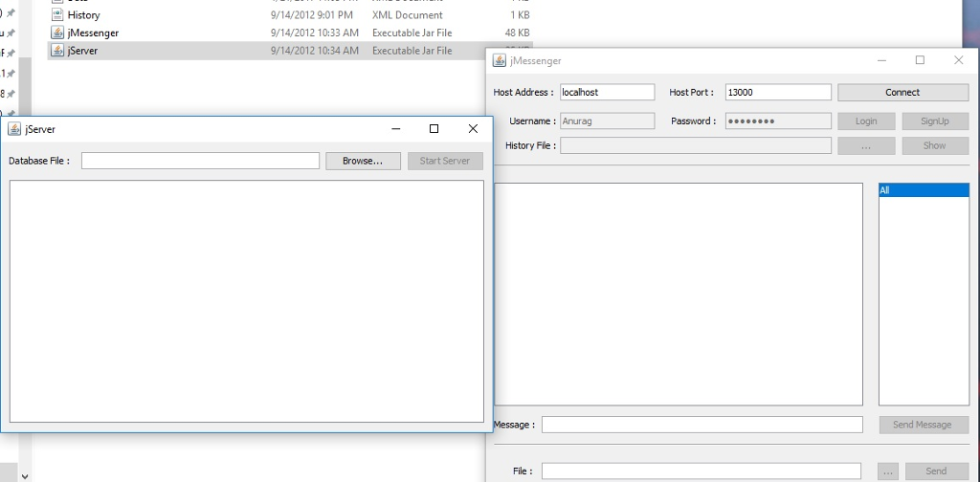Screen dimensions: 980x482
Task: Focus the Username field
Action: pos(607,121)
